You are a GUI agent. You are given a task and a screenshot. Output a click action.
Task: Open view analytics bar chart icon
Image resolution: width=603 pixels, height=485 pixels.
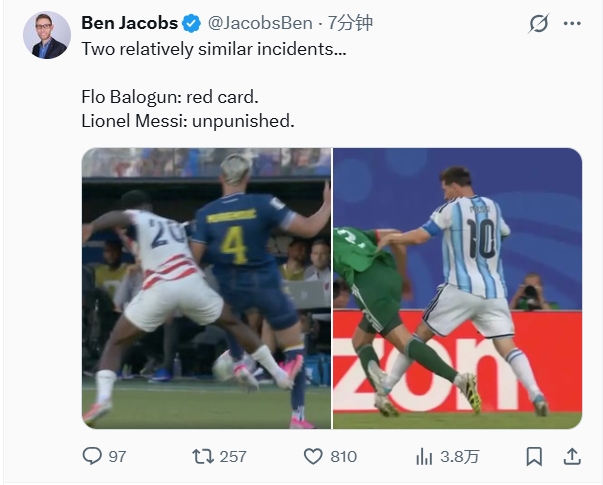(x=424, y=457)
